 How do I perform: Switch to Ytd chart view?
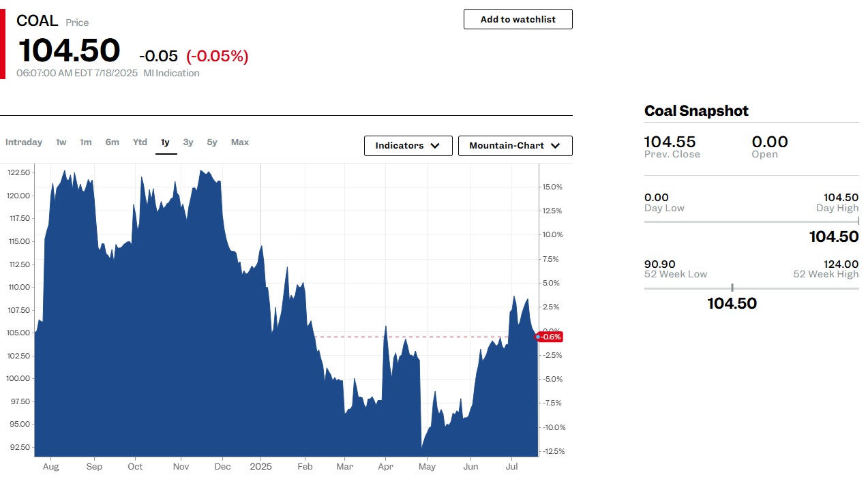[x=140, y=142]
